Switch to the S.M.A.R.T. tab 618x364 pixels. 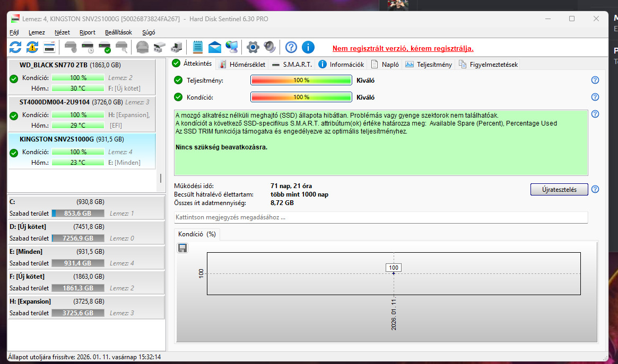point(292,65)
